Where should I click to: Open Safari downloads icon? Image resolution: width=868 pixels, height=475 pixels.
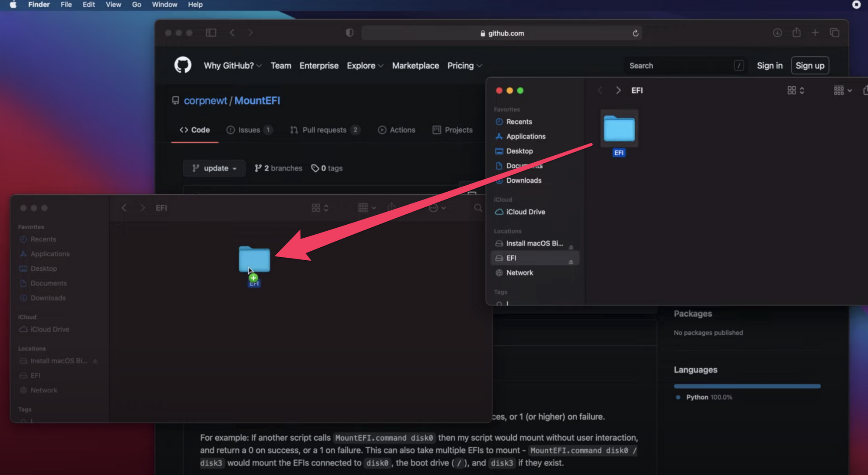pyautogui.click(x=777, y=33)
